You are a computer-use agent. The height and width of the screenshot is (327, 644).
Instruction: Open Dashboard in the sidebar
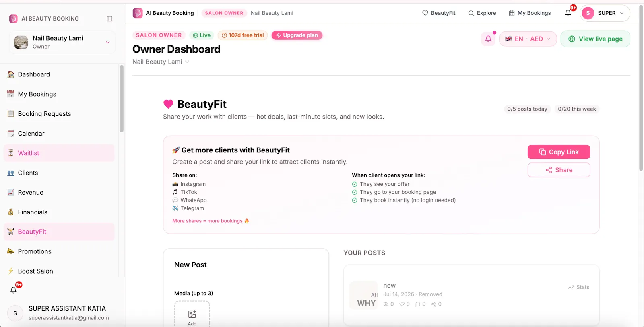tap(59, 74)
